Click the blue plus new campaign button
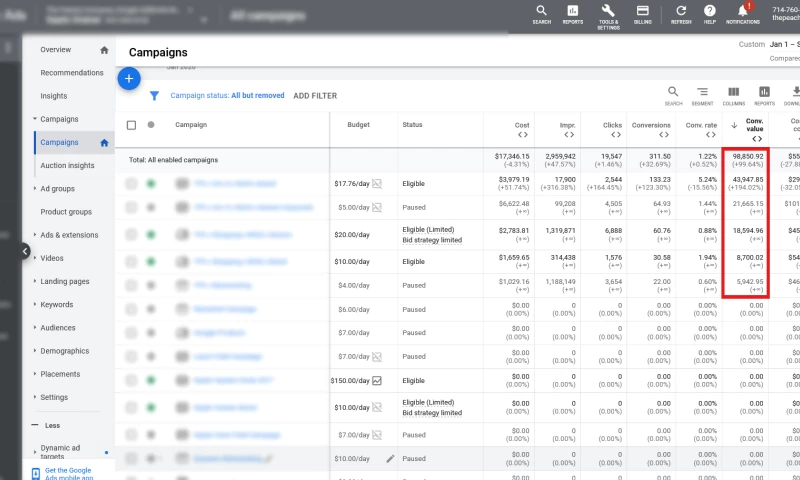 coord(128,78)
